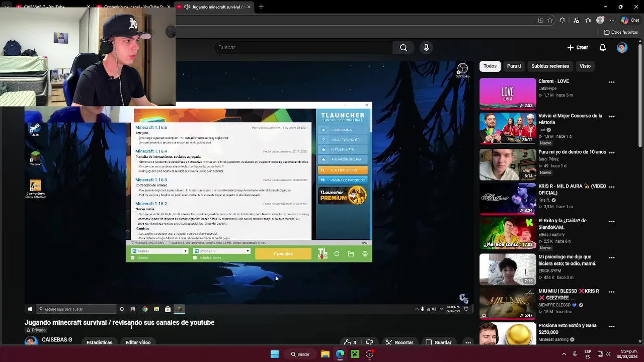Open File Explorer from the Windows taskbar
Screen dimensions: 644x362
[325, 354]
